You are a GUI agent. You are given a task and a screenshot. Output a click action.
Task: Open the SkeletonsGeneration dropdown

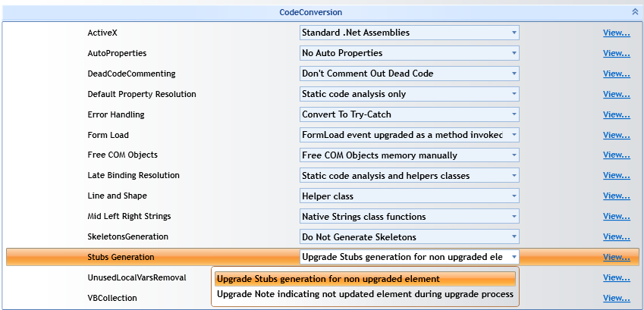410,237
